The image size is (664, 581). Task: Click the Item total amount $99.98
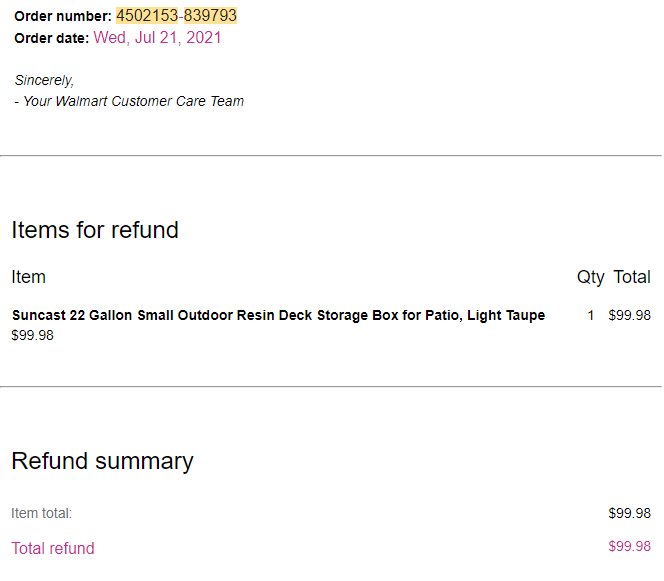click(x=629, y=513)
